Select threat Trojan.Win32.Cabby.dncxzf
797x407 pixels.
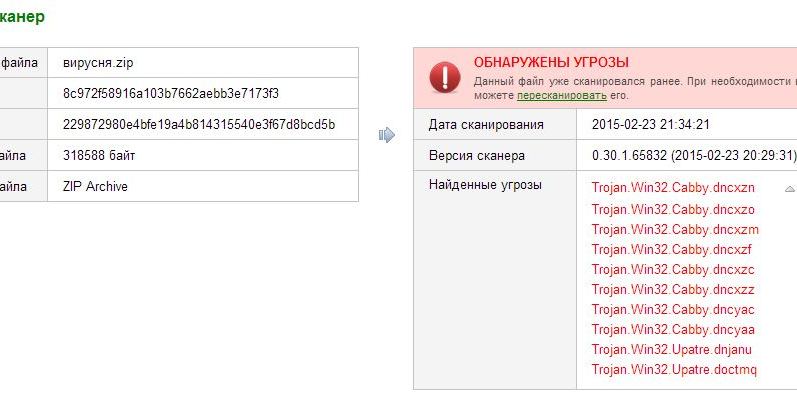tap(671, 249)
